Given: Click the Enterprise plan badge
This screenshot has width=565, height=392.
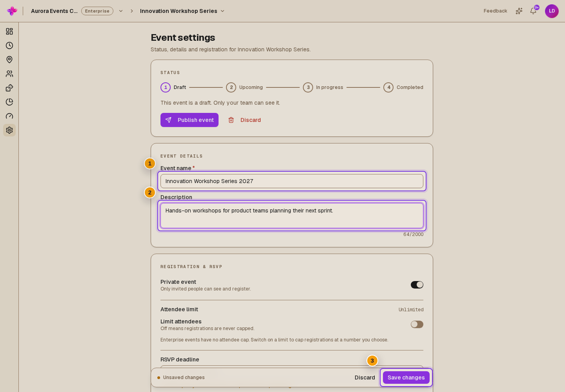Looking at the screenshot, I should click(97, 11).
